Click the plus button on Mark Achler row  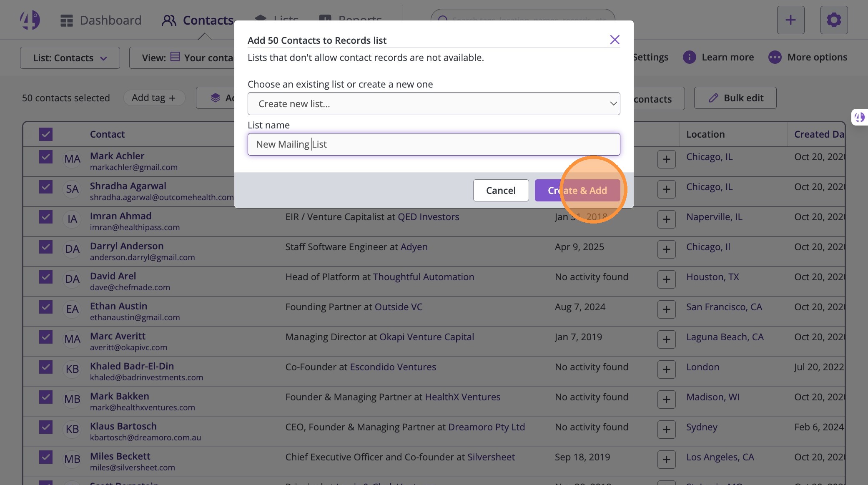(x=666, y=159)
